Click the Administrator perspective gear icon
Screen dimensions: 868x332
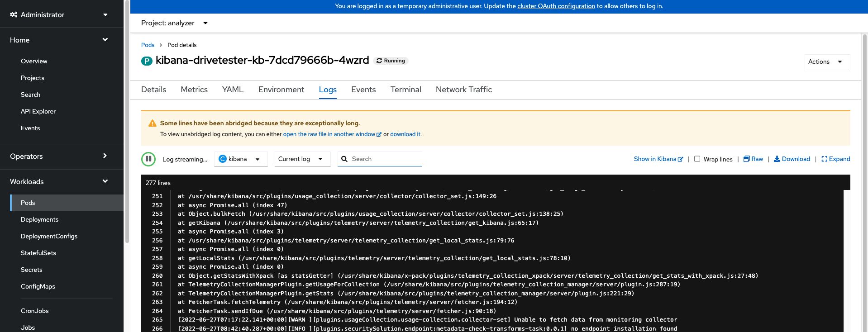pyautogui.click(x=14, y=14)
